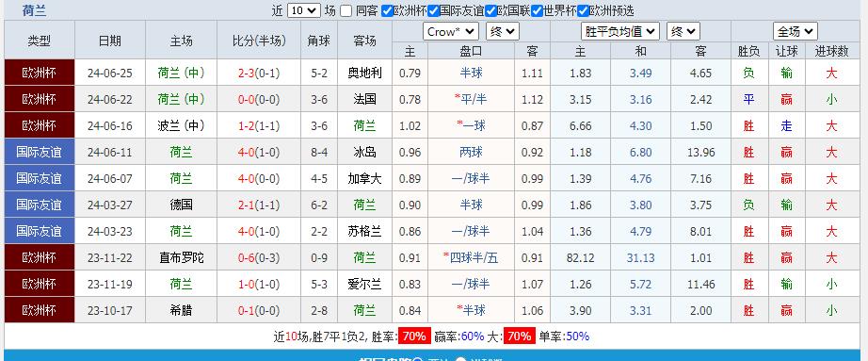Open the 全场 dropdown
Image resolution: width=868 pixels, height=361 pixels.
pyautogui.click(x=796, y=32)
